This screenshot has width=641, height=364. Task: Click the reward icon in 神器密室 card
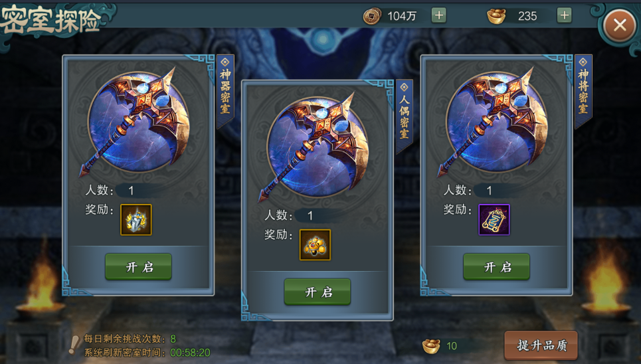136,220
